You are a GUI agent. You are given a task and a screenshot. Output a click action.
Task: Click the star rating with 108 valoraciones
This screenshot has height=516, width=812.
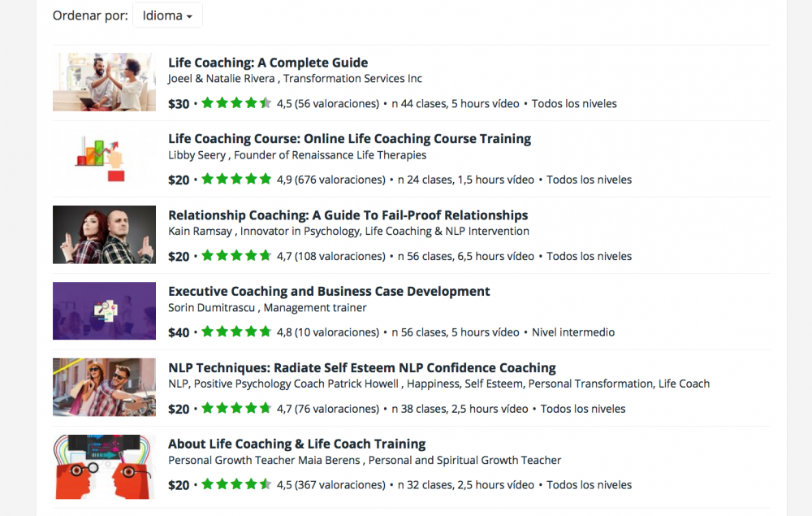pyautogui.click(x=236, y=255)
